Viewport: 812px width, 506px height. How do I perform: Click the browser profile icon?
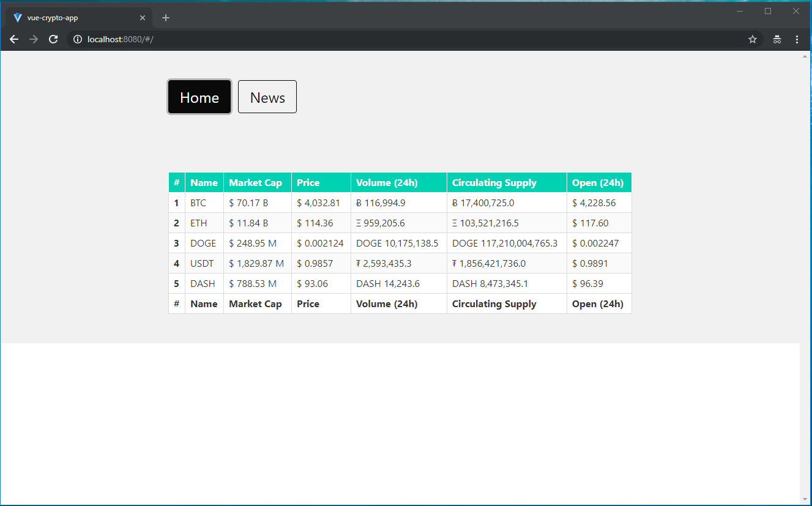(x=776, y=39)
